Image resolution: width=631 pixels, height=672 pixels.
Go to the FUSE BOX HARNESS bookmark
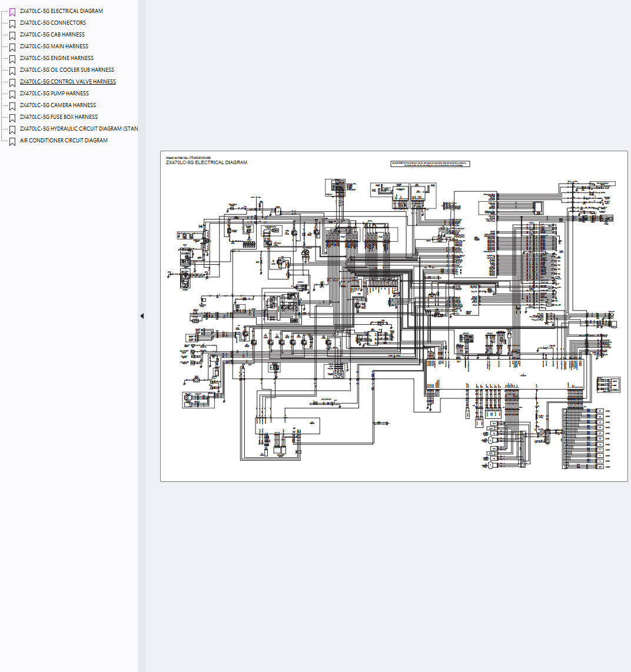point(58,117)
